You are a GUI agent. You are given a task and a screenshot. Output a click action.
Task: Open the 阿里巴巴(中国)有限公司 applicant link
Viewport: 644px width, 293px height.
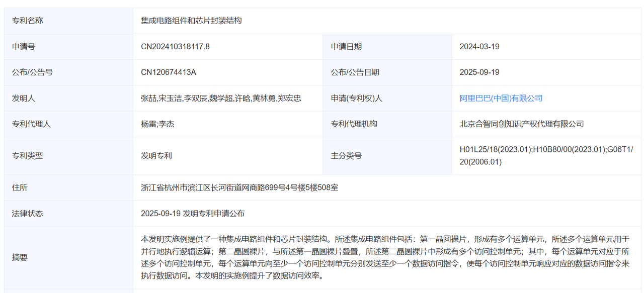[501, 98]
